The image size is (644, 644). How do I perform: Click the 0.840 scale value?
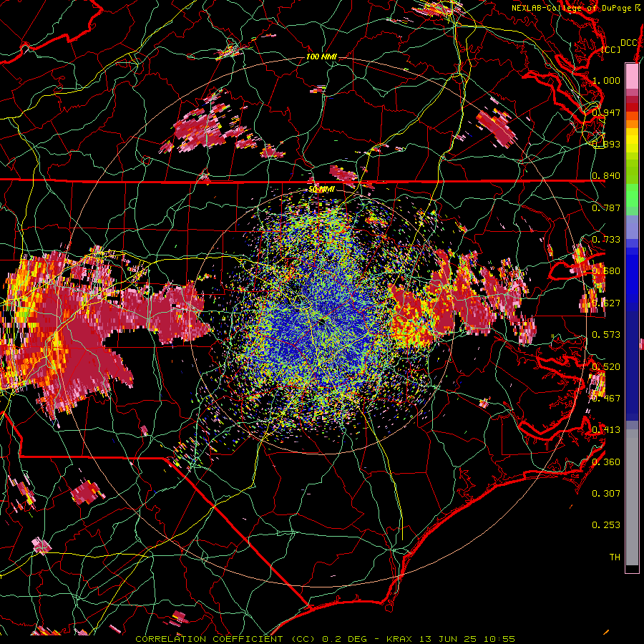click(606, 176)
